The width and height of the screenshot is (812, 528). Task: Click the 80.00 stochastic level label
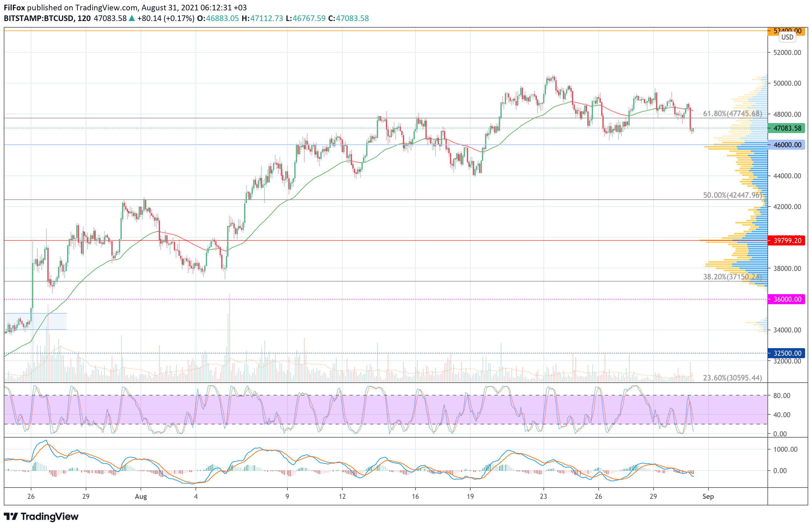pos(782,396)
